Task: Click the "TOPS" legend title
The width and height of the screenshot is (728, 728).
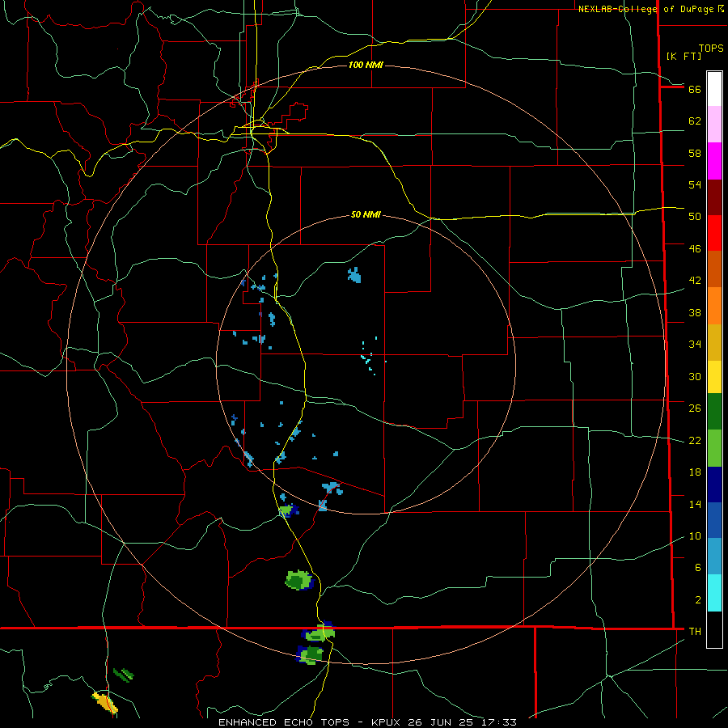Action: tap(711, 48)
